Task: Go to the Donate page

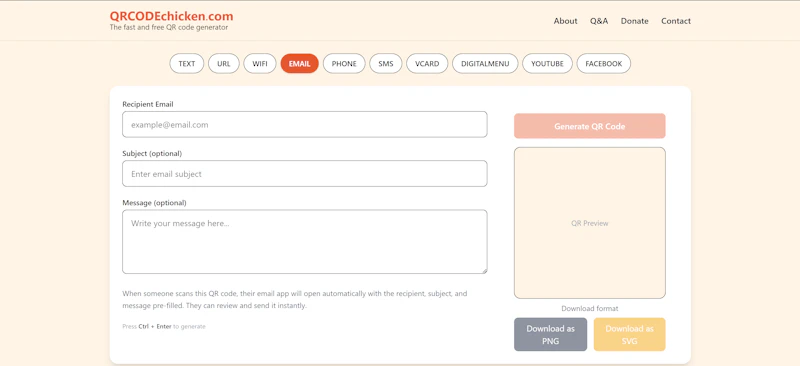Action: click(634, 21)
